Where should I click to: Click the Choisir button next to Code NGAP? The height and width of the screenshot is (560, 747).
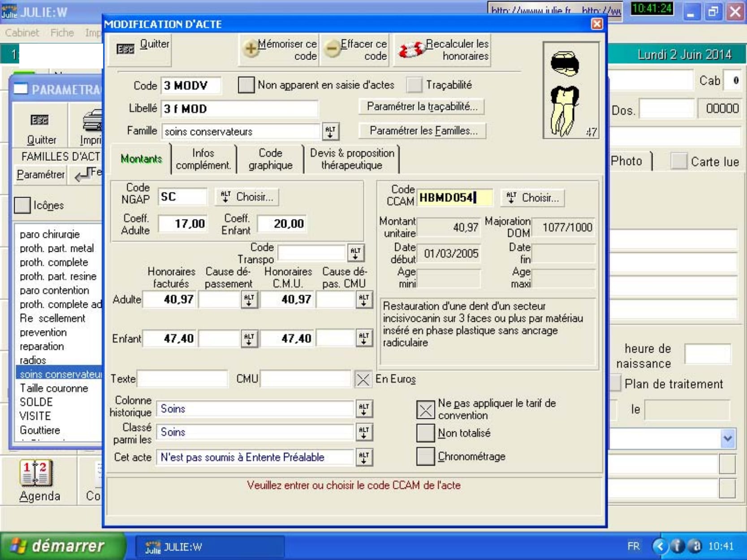(x=247, y=197)
